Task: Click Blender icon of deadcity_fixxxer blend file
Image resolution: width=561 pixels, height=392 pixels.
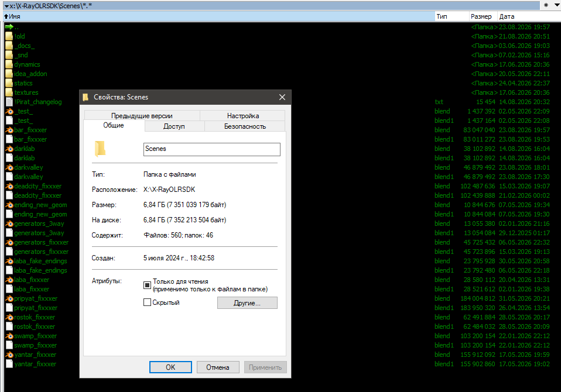Action: pos(9,186)
